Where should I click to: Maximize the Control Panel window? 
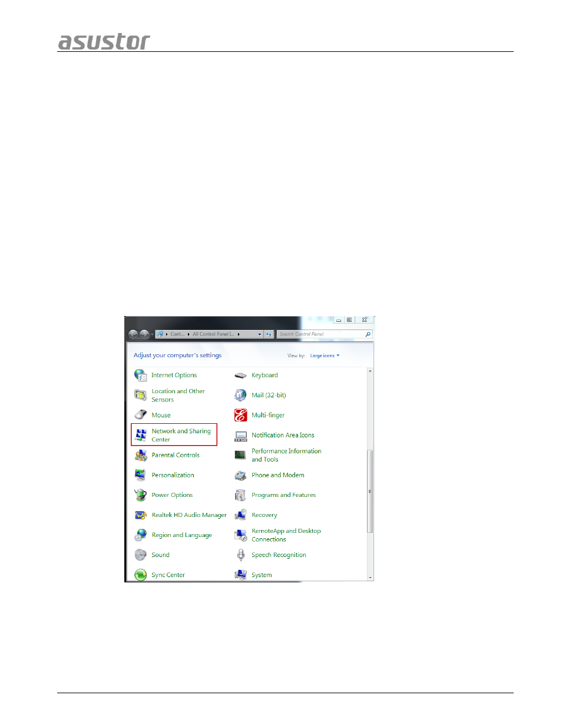point(349,320)
